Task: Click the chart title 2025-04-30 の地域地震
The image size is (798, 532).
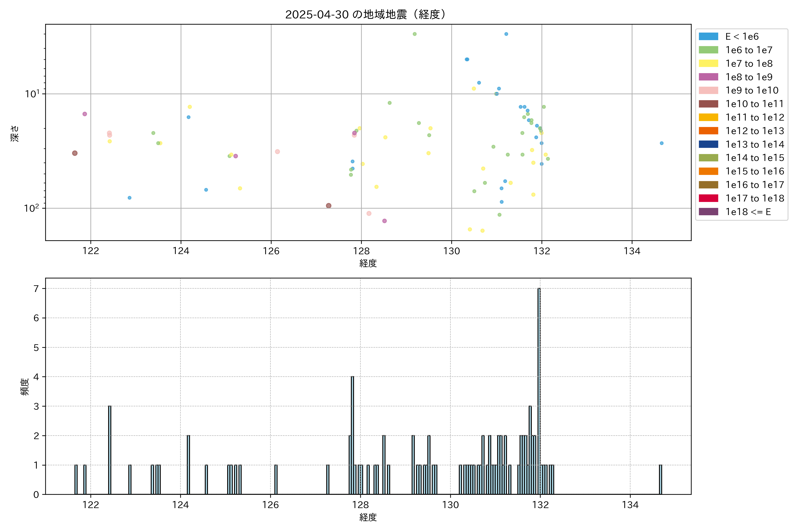Action: point(366,15)
